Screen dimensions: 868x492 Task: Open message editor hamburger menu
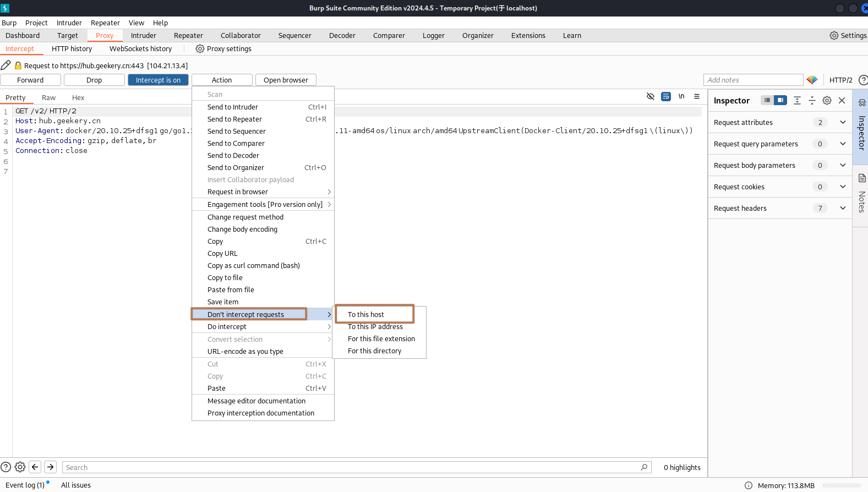click(697, 96)
